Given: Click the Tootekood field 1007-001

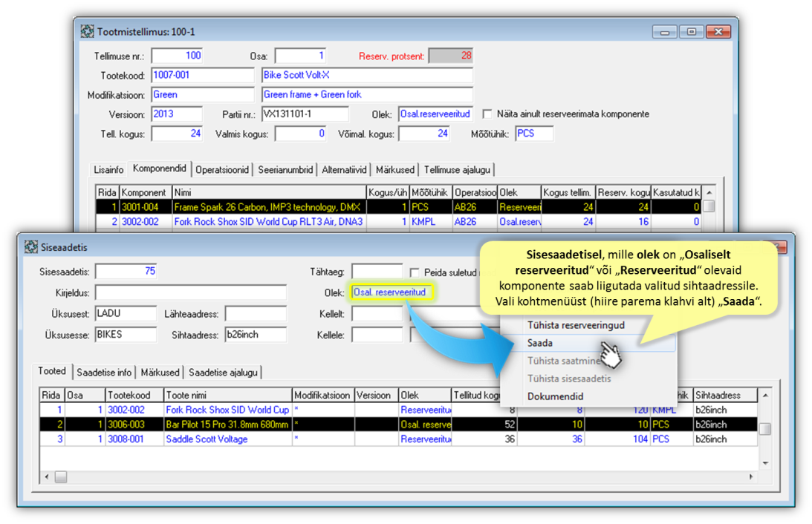Looking at the screenshot, I should coord(203,75).
